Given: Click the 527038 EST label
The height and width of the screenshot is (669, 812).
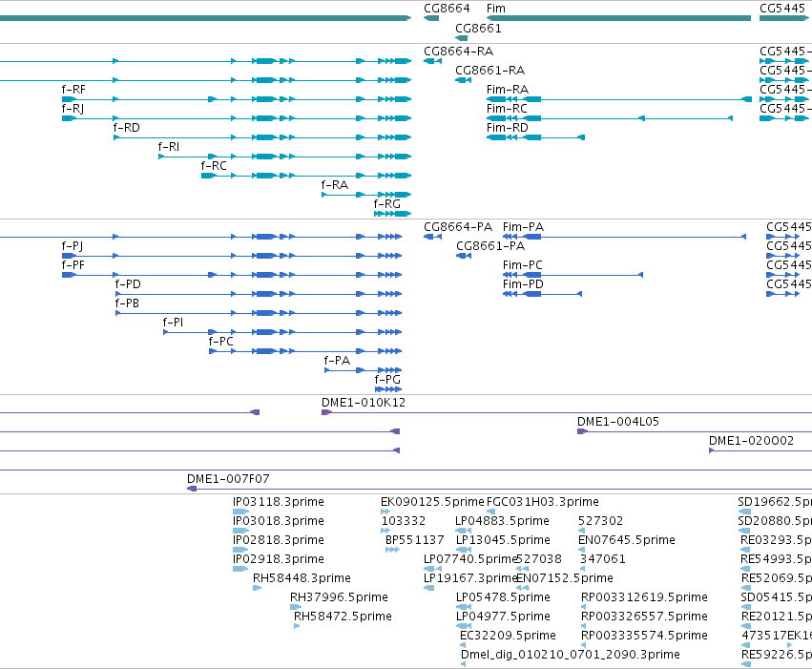Looking at the screenshot, I should click(538, 559).
